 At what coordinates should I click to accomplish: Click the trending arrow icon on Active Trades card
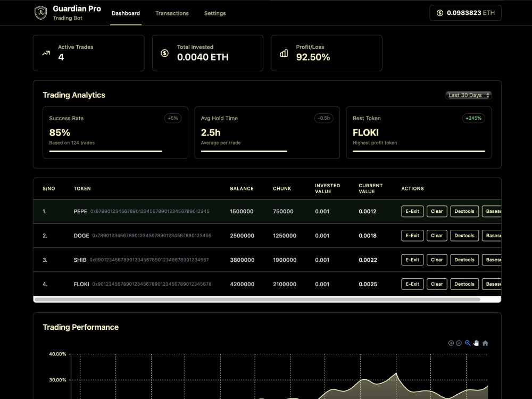point(46,53)
